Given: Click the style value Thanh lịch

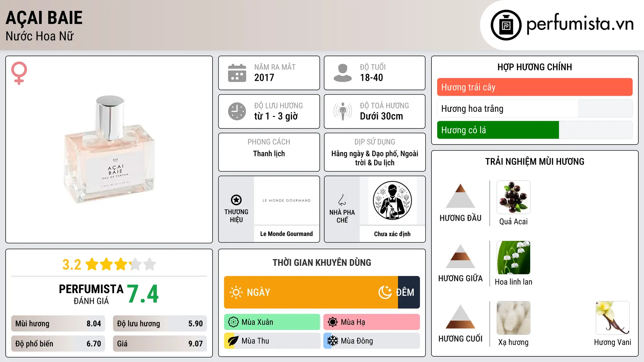Looking at the screenshot, I should [x=269, y=154].
